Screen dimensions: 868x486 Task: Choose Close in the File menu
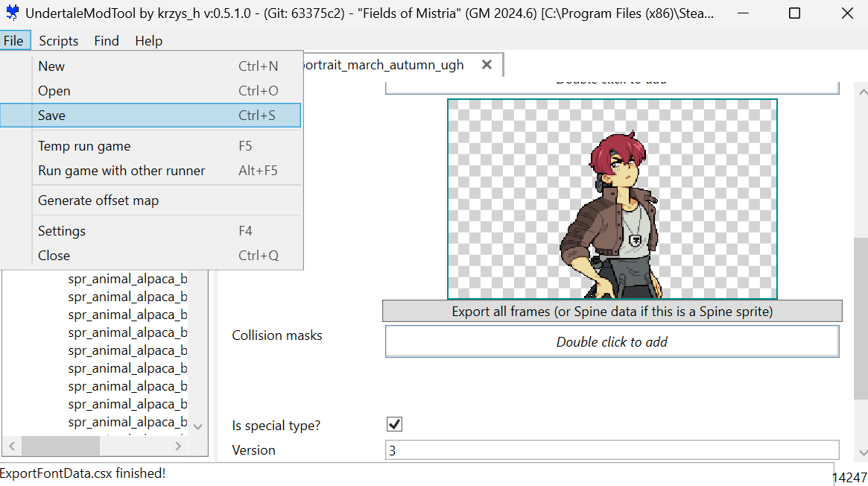(x=151, y=255)
